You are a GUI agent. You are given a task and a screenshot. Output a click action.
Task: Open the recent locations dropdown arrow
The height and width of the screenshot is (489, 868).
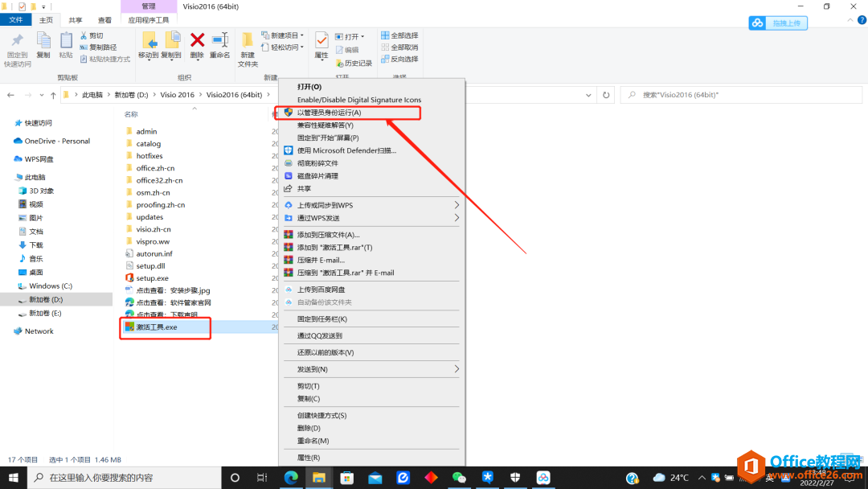click(42, 95)
